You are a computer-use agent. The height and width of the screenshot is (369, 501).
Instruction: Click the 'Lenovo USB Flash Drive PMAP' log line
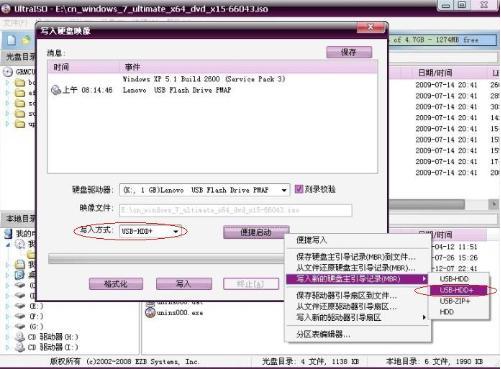coord(177,90)
